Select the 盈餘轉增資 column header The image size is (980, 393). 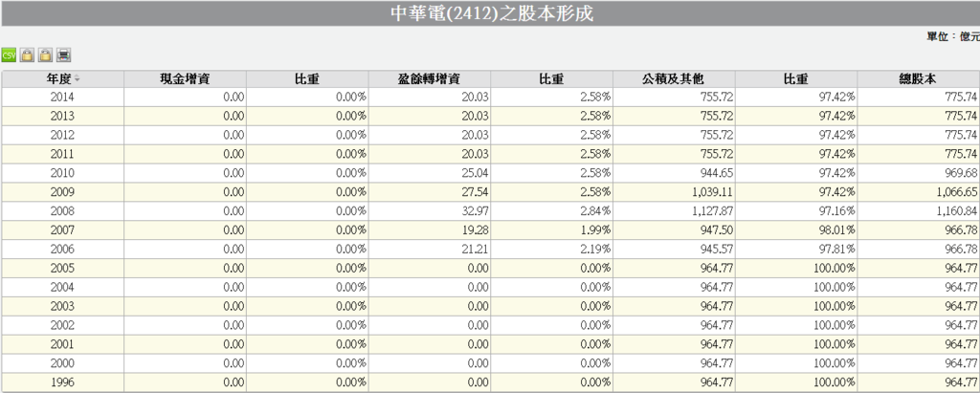[430, 79]
